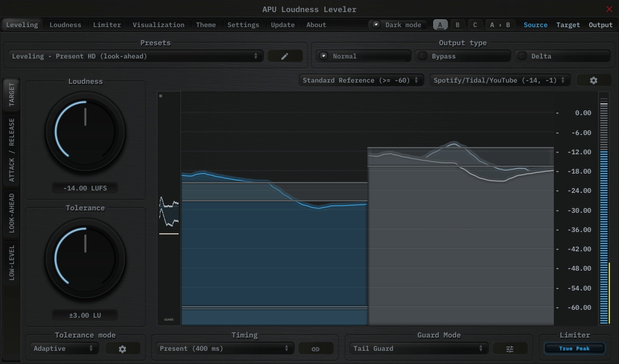
Task: Select the C preset slot
Action: point(475,25)
